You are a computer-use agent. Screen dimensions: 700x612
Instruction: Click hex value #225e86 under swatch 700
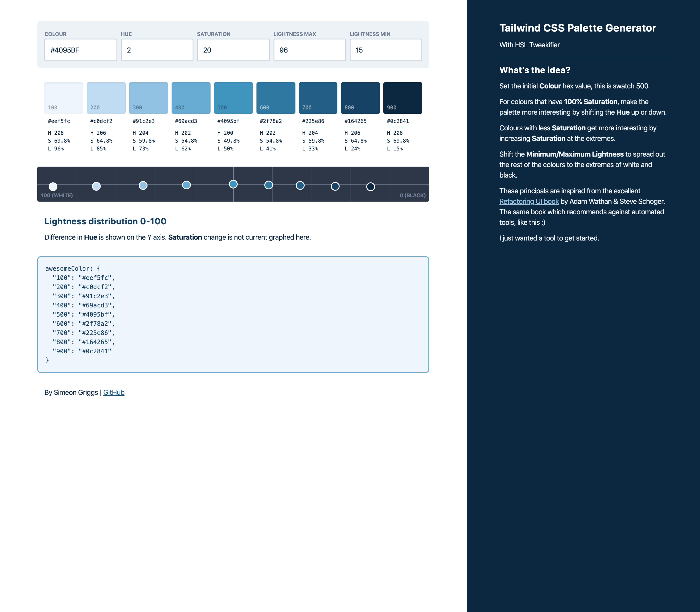tap(313, 121)
